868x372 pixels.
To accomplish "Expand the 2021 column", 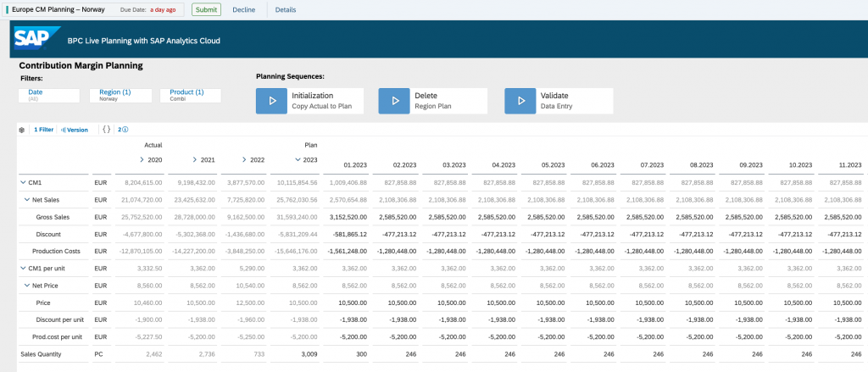I will [195, 159].
